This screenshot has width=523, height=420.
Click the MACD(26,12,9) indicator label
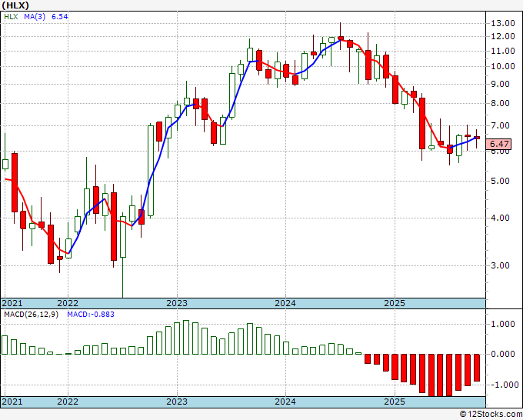click(31, 315)
